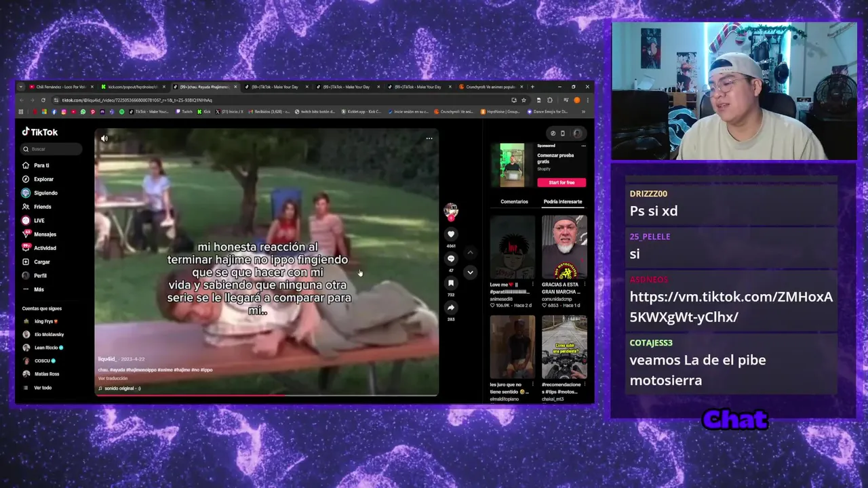Go to next video arrow
868x488 pixels.
pyautogui.click(x=470, y=272)
